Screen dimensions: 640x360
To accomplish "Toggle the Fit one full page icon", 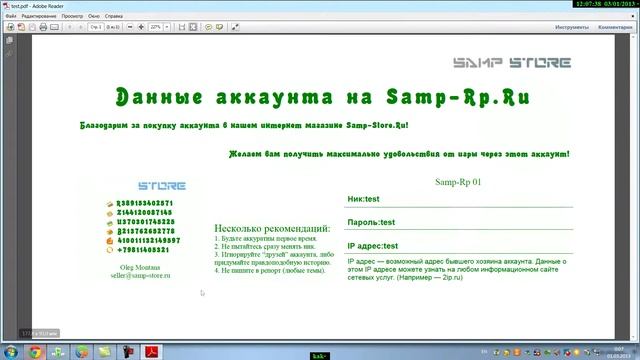I will coord(193,27).
